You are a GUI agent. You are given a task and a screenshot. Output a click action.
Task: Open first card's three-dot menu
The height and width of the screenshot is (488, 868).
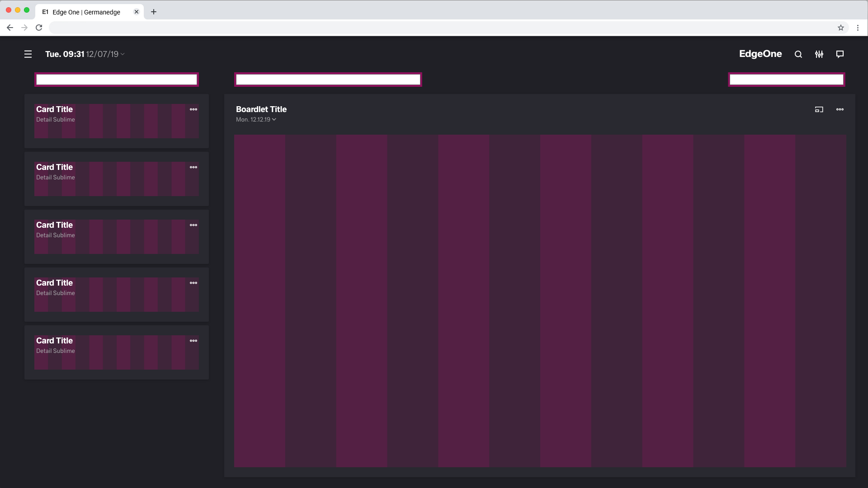point(193,109)
